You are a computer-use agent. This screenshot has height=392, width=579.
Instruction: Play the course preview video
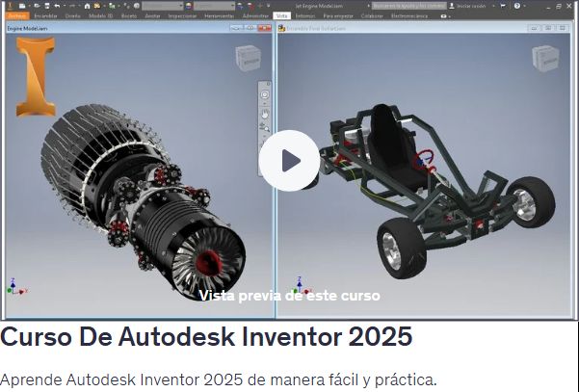289,161
